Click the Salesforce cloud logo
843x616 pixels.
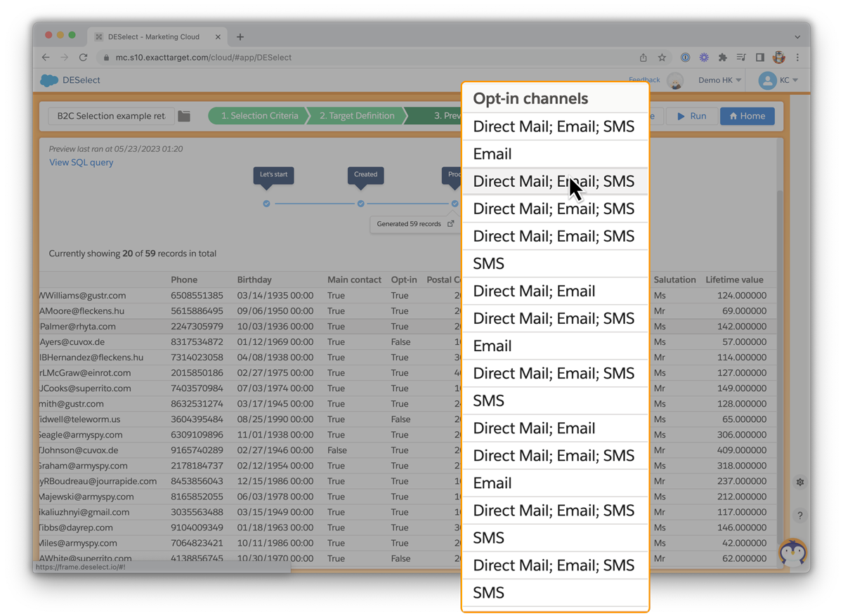click(49, 80)
